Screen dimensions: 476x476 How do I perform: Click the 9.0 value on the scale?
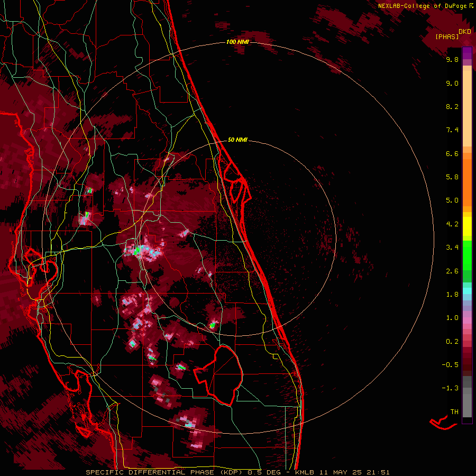click(452, 83)
